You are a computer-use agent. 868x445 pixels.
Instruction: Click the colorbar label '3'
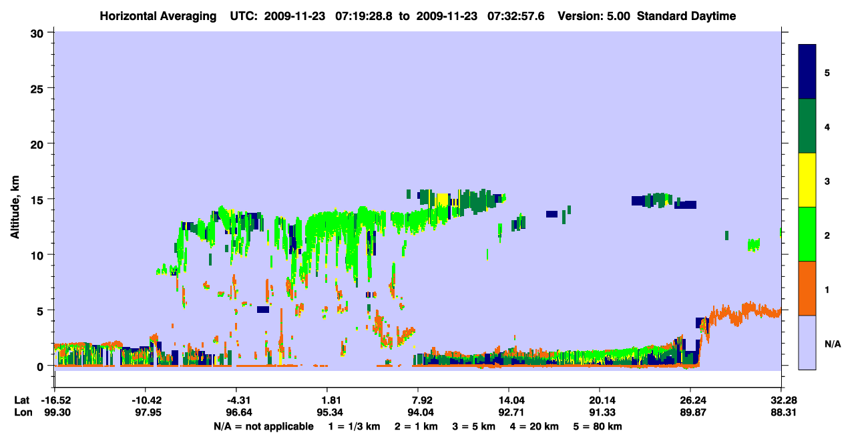827,181
